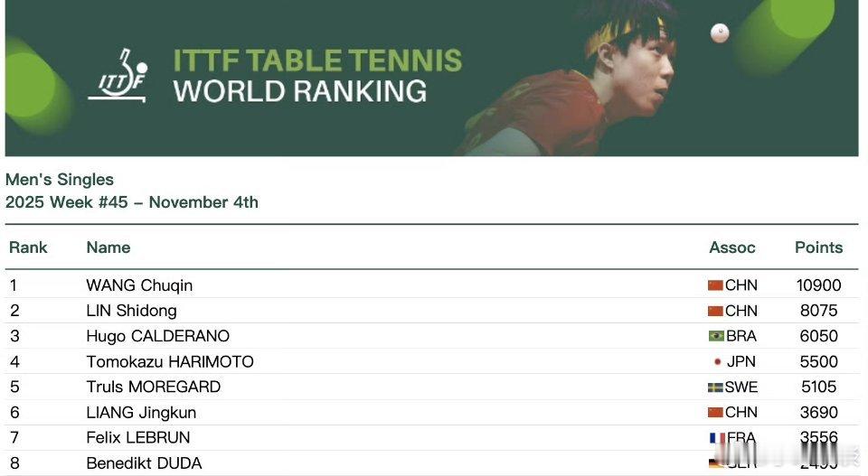
Task: Click the France flag in Felix LEBRUN's row
Action: (717, 438)
